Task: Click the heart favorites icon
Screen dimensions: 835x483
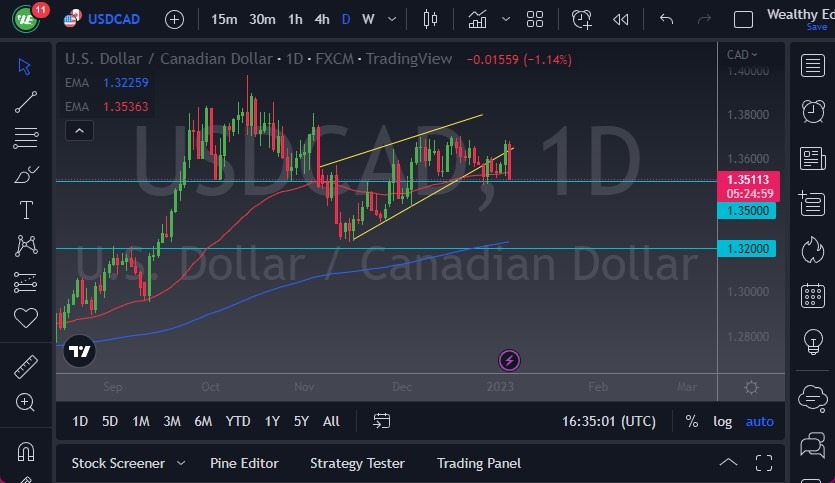Action: pos(26,318)
